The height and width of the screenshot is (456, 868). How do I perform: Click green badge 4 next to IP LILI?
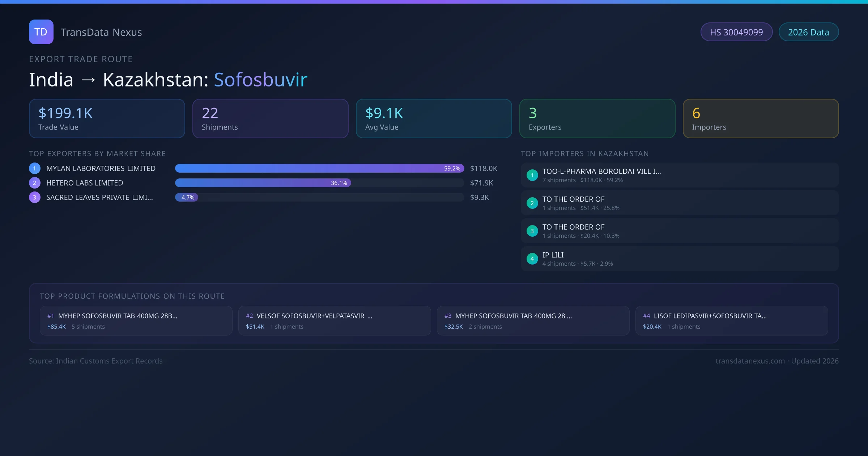click(x=532, y=259)
